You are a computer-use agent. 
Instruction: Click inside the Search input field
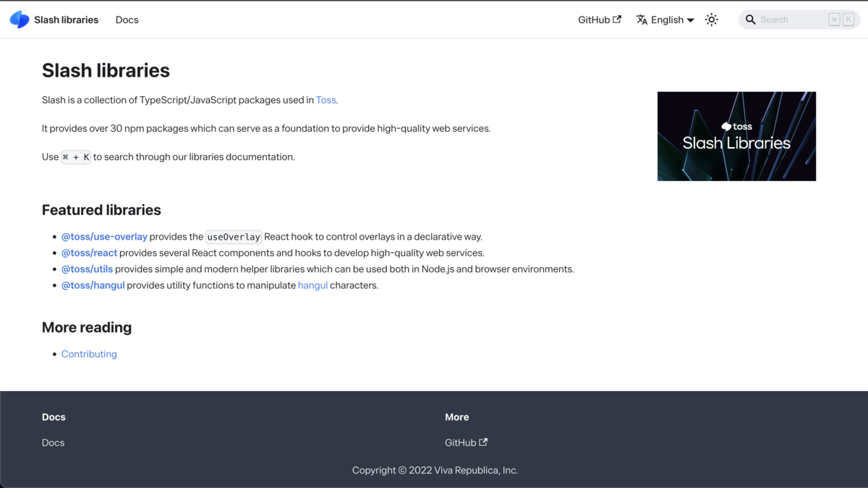(788, 20)
